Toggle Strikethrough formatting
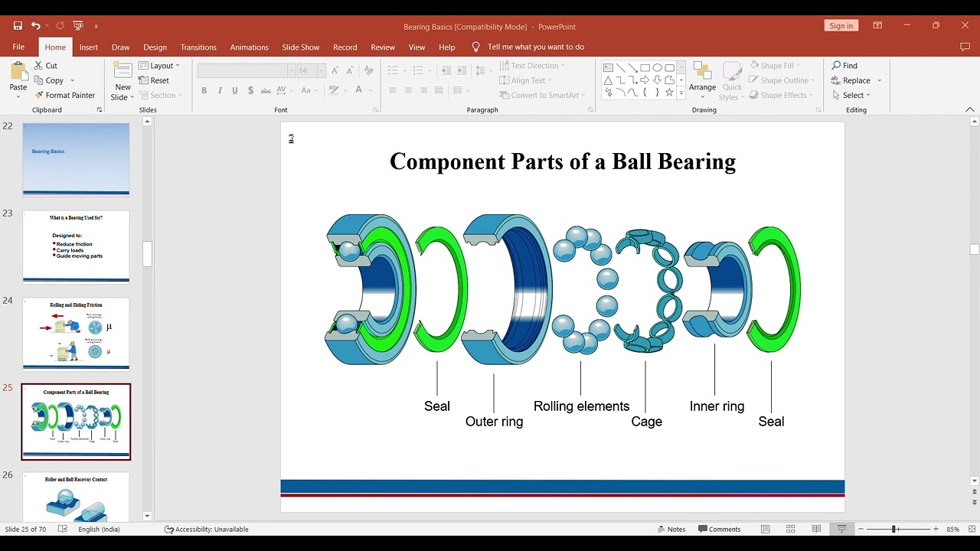 click(266, 90)
